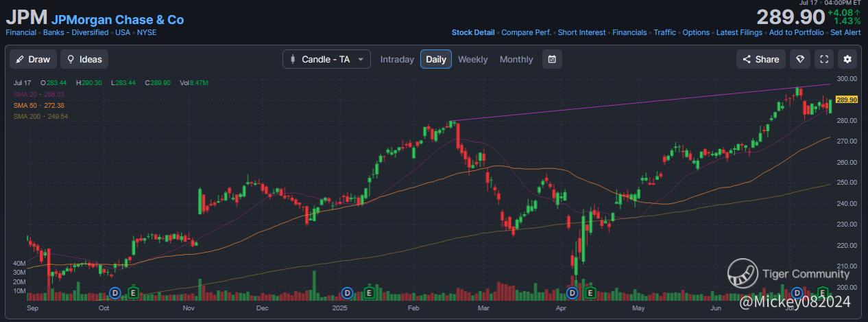
Task: Click the January 2025 dividend D marker
Action: pos(348,292)
